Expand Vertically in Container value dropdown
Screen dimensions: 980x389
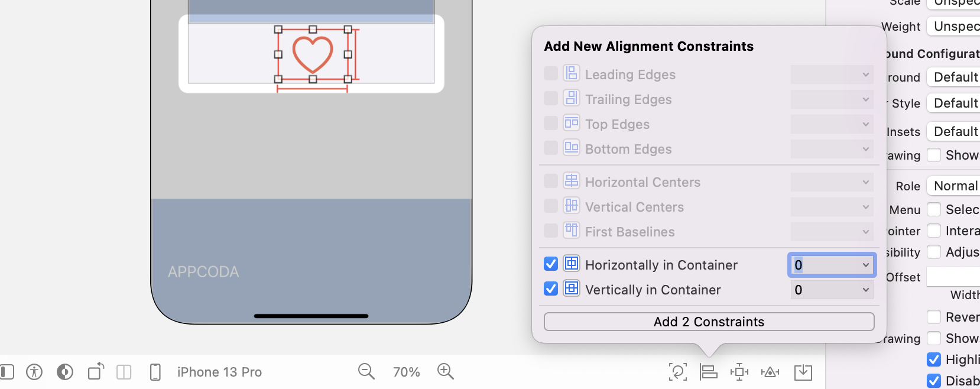865,290
